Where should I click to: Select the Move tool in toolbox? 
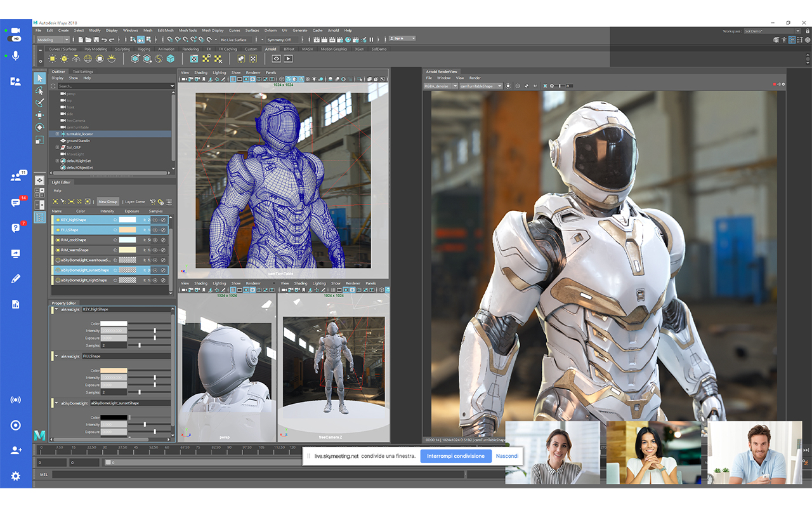point(39,115)
